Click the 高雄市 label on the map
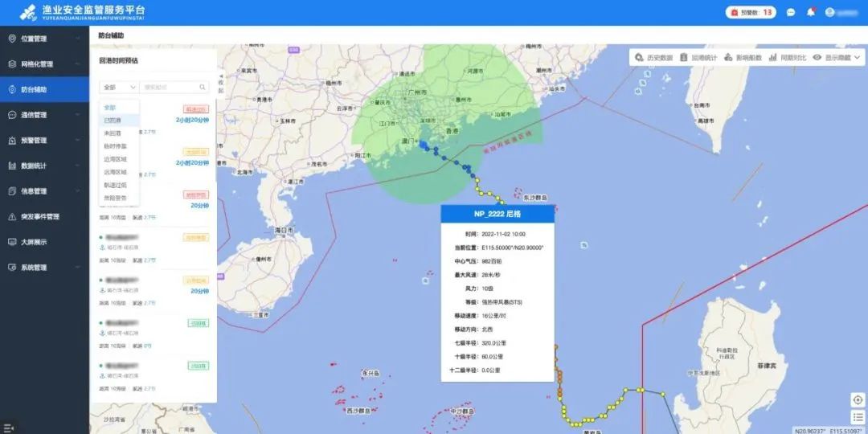The height and width of the screenshot is (434, 868). 707,121
